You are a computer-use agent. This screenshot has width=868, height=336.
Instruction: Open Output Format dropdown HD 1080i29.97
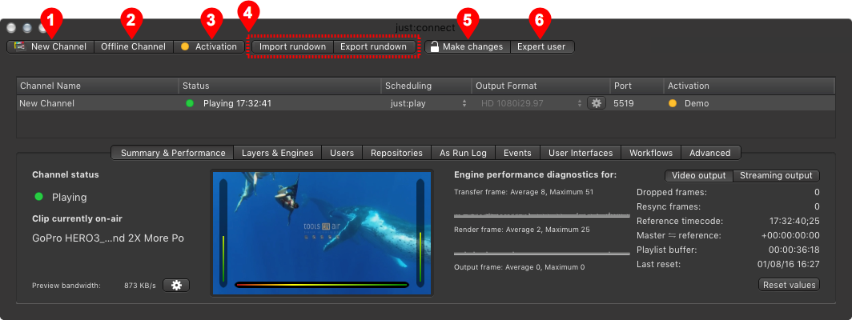coord(530,103)
